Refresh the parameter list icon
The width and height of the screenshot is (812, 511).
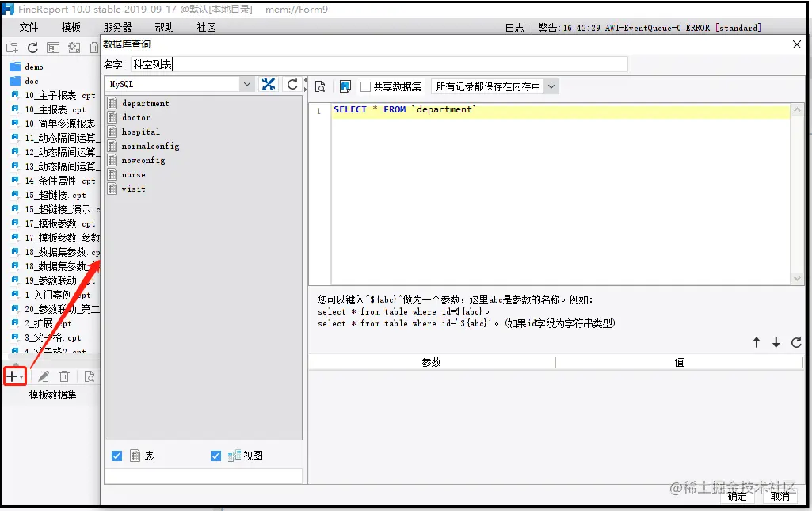point(796,342)
